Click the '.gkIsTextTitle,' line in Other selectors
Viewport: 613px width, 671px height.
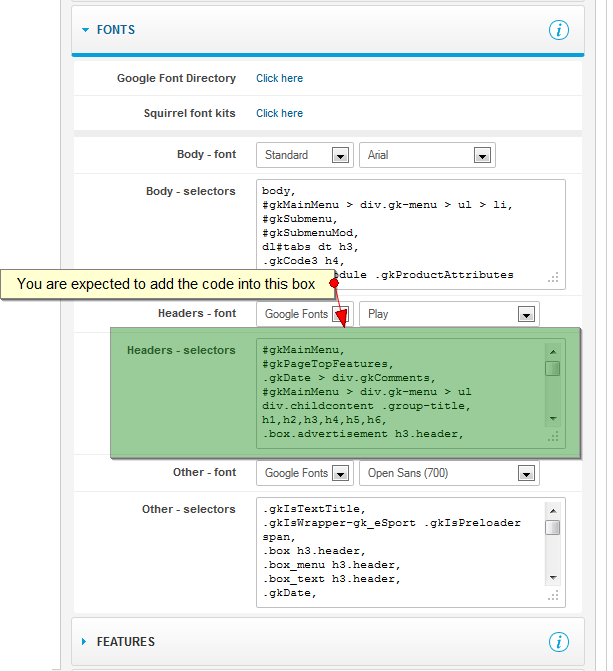point(314,509)
